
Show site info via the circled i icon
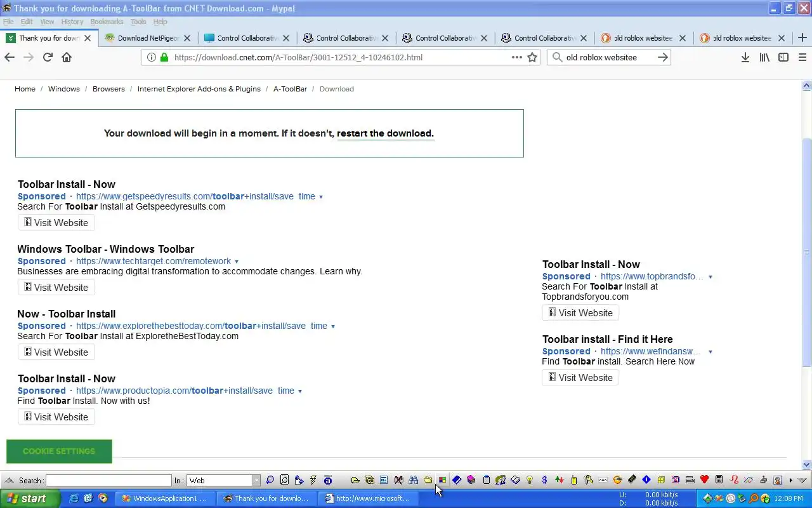click(x=151, y=57)
